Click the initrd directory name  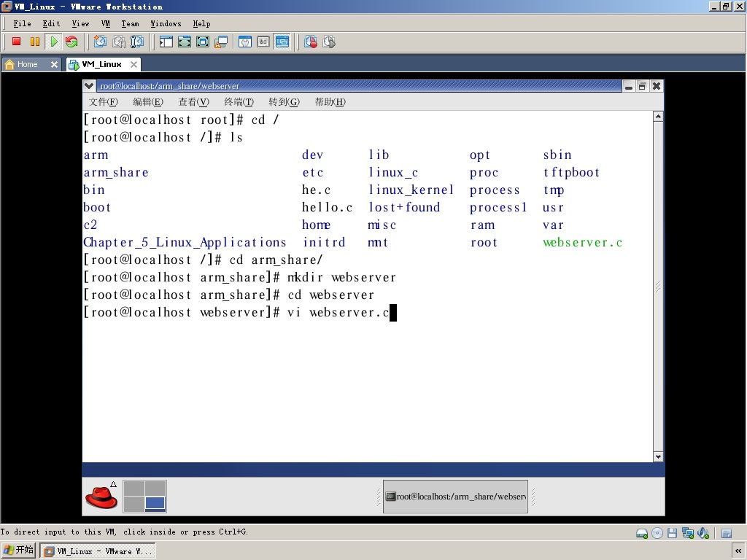[x=324, y=242]
